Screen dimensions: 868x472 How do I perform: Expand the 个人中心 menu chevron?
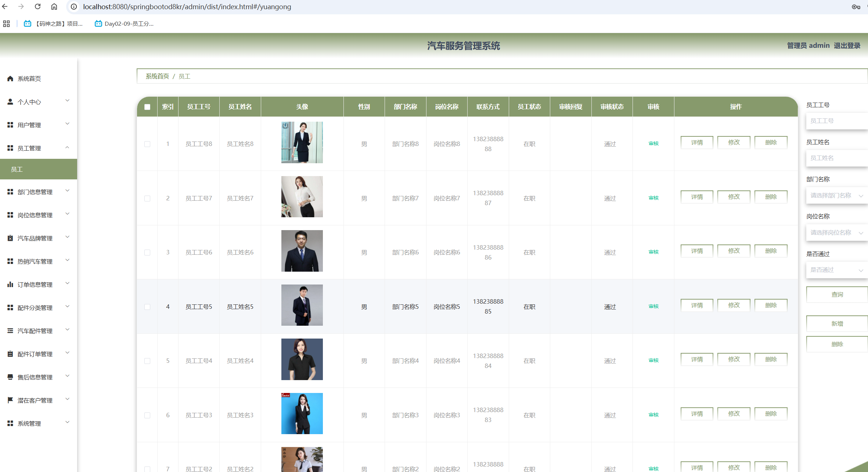pos(67,101)
